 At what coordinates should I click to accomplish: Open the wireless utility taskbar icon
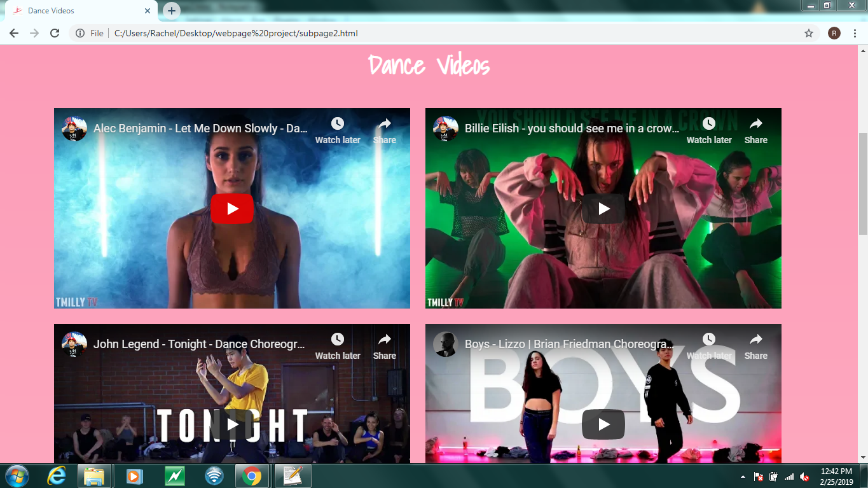pos(214,476)
